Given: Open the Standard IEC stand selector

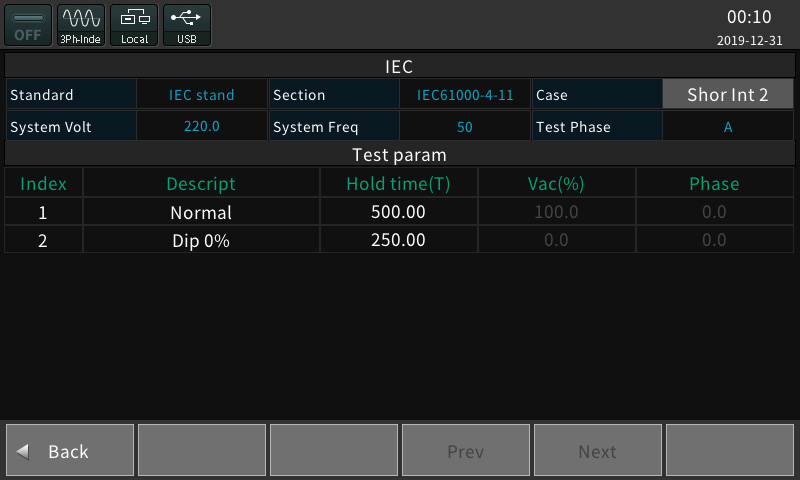Looking at the screenshot, I should coord(202,94).
